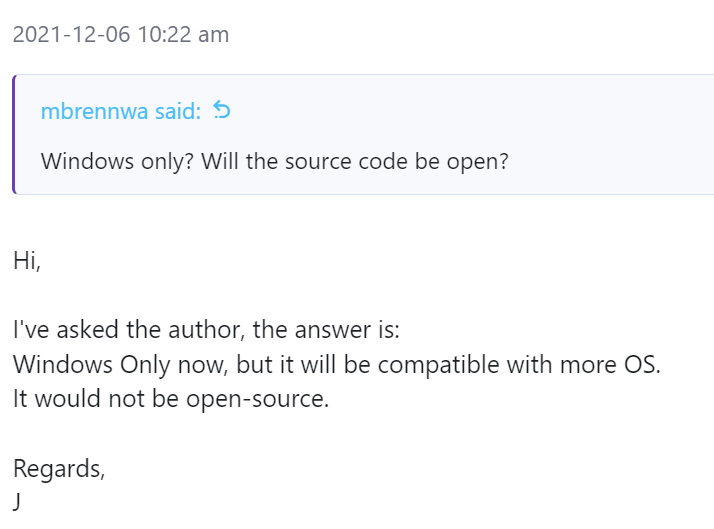Click the empty area right of the quoted question

point(610,162)
